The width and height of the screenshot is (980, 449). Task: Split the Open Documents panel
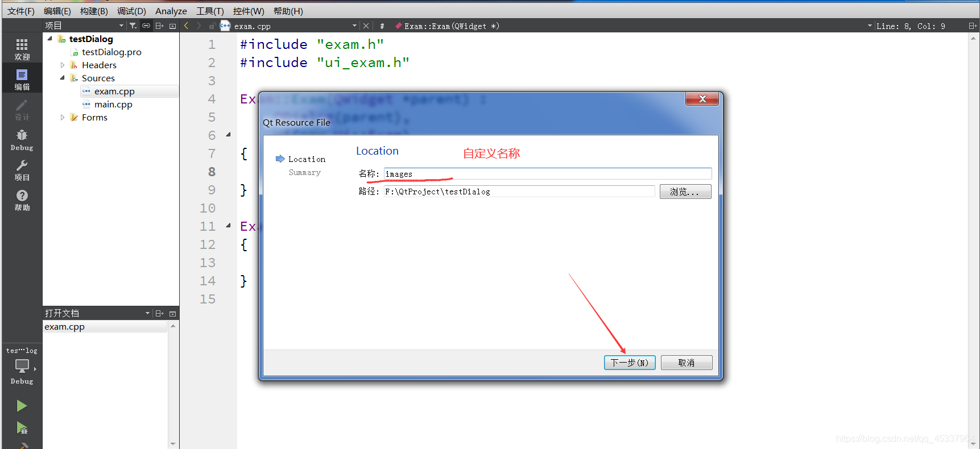pos(159,313)
